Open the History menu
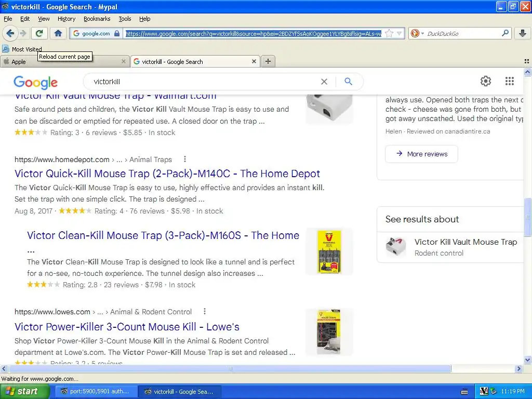The height and width of the screenshot is (399, 532). (66, 19)
